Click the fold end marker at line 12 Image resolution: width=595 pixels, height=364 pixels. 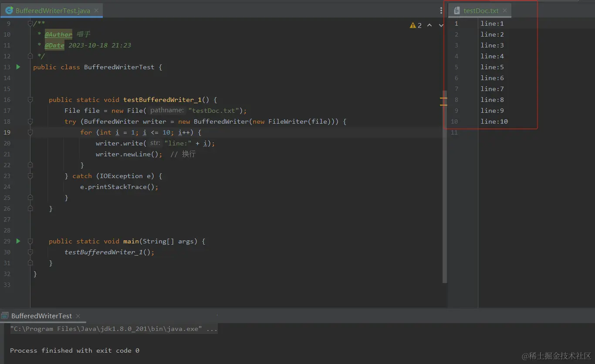[30, 56]
